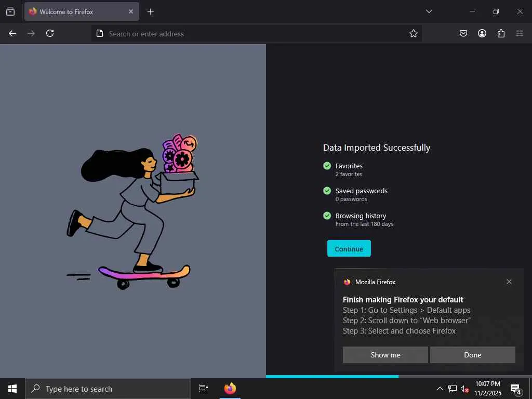532x399 pixels.
Task: Bookmark this page with the star icon
Action: tap(413, 33)
